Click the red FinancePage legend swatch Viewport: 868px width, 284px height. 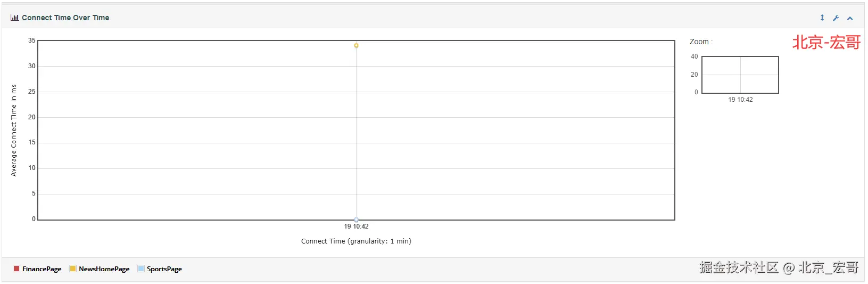pos(16,269)
